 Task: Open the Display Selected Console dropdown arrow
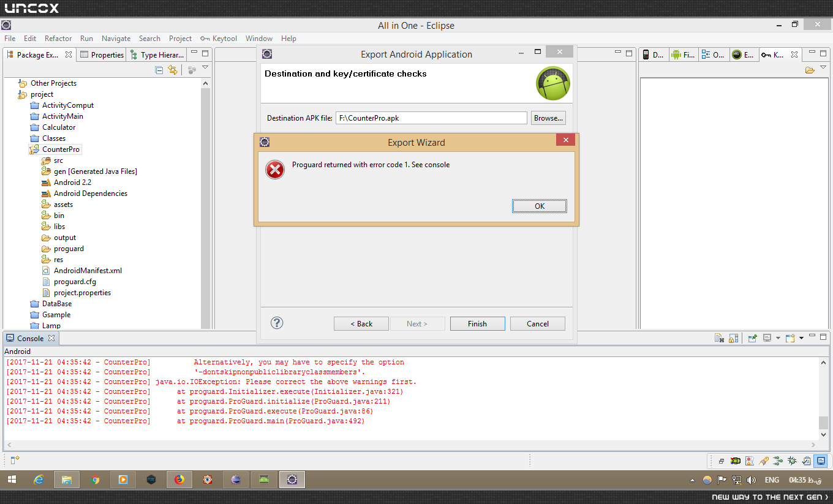click(x=778, y=338)
